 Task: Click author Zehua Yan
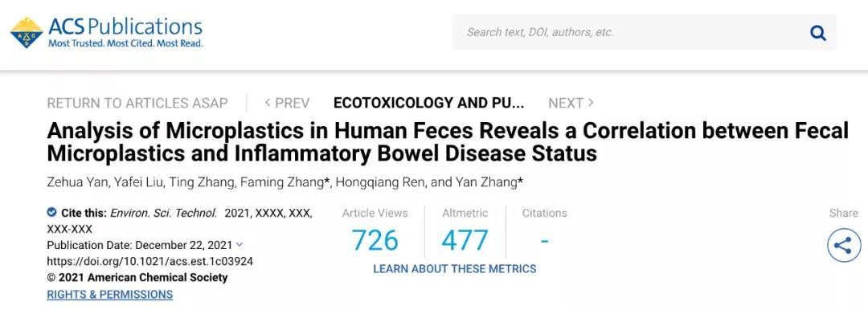point(70,182)
